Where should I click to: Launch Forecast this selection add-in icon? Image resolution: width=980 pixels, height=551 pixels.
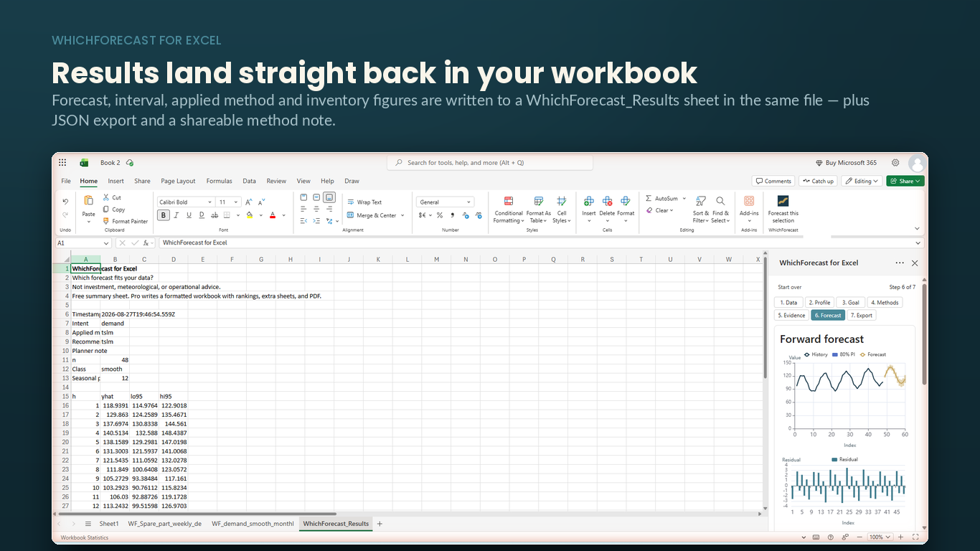783,201
